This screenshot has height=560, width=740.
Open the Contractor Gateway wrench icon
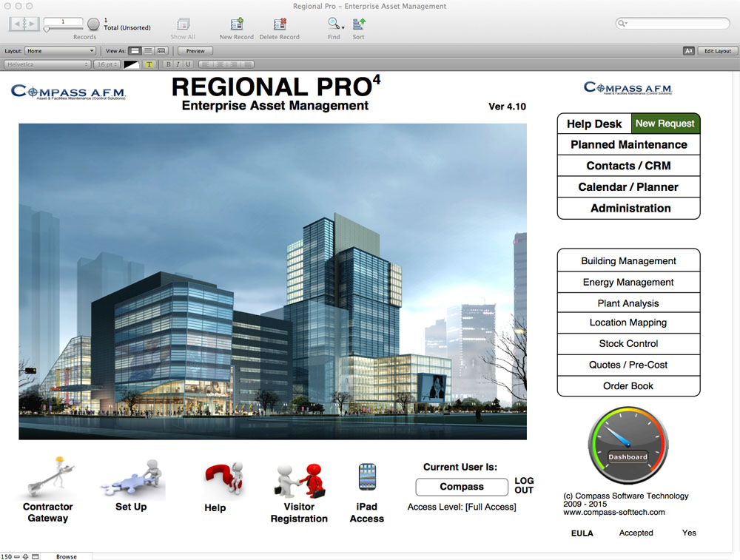click(50, 476)
